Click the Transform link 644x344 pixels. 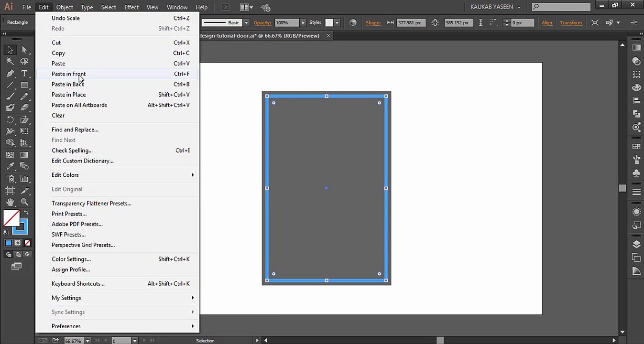(571, 22)
